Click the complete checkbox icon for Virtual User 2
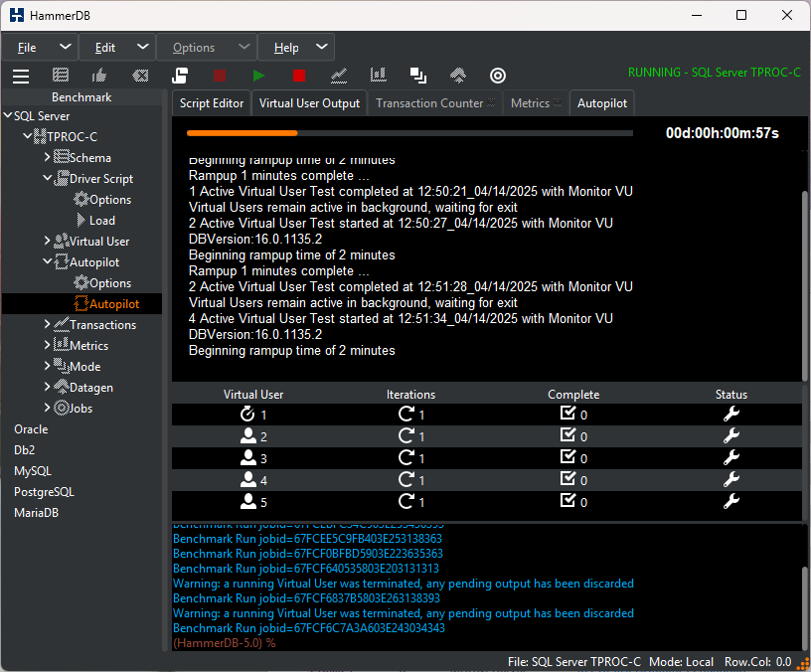811x672 pixels. (568, 434)
